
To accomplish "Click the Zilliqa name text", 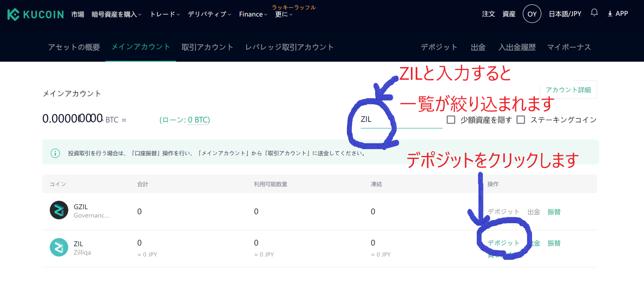I will 82,252.
